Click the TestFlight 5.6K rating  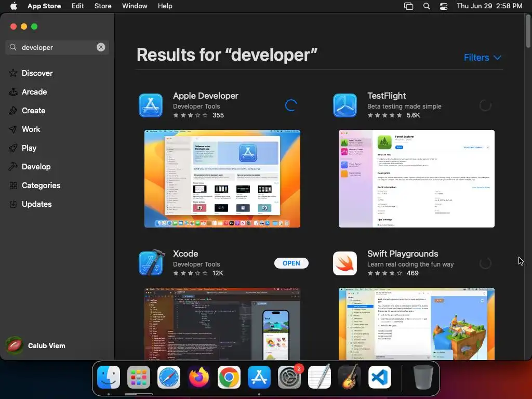[394, 115]
